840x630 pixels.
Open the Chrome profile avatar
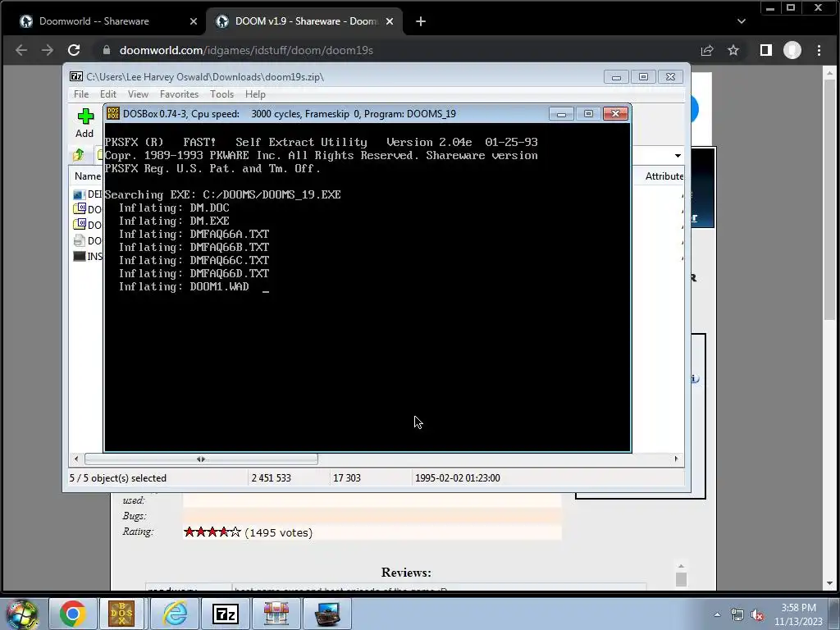point(792,50)
